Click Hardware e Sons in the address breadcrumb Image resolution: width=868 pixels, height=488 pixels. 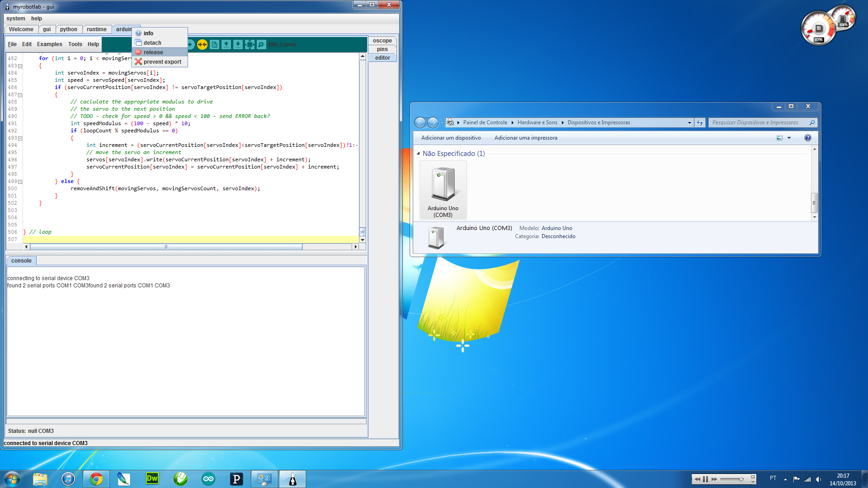pyautogui.click(x=538, y=122)
